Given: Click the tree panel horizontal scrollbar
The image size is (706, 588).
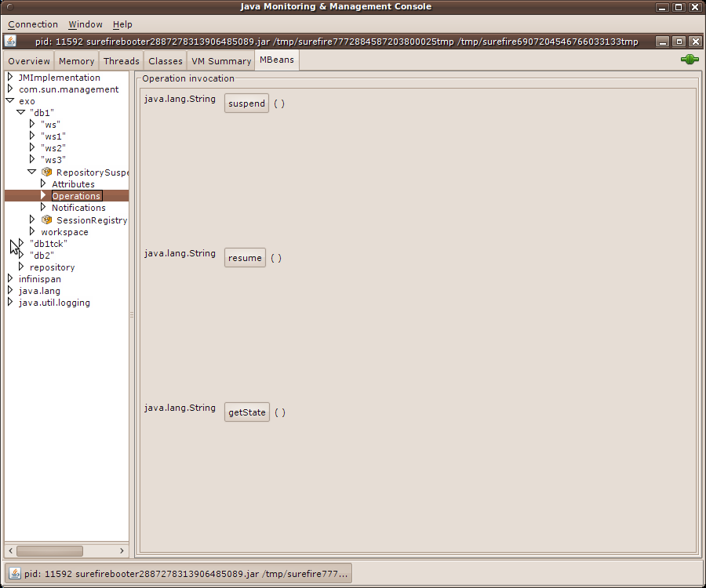Looking at the screenshot, I should (x=50, y=551).
